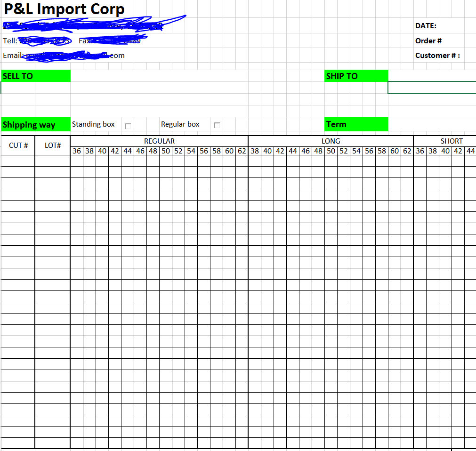This screenshot has width=476, height=451.
Task: Select size 54 under LONG
Action: [x=356, y=151]
